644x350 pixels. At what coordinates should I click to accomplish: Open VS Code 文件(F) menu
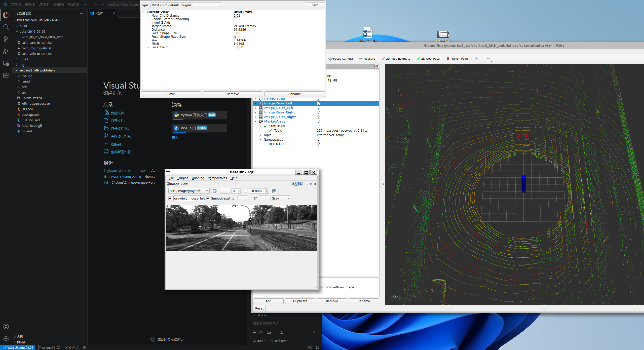coord(16,4)
